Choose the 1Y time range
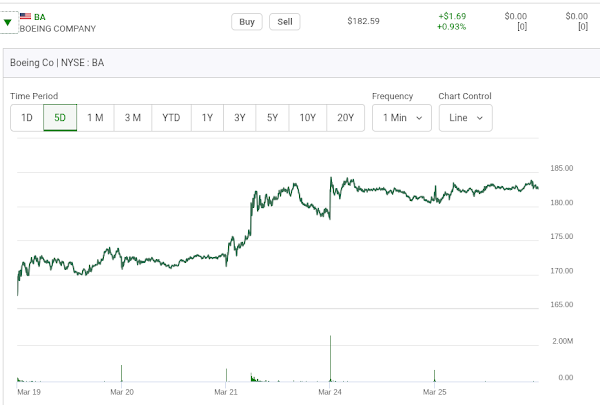Image resolution: width=600 pixels, height=405 pixels. 207,118
